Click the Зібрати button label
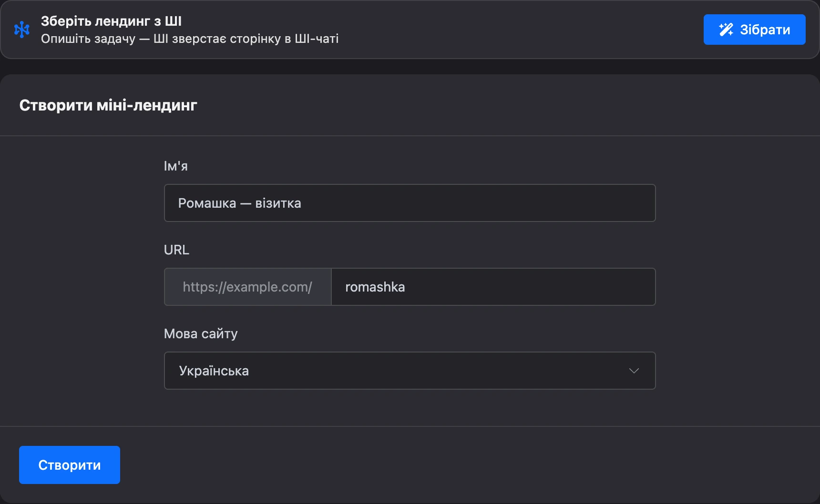This screenshot has height=504, width=820. click(x=765, y=30)
